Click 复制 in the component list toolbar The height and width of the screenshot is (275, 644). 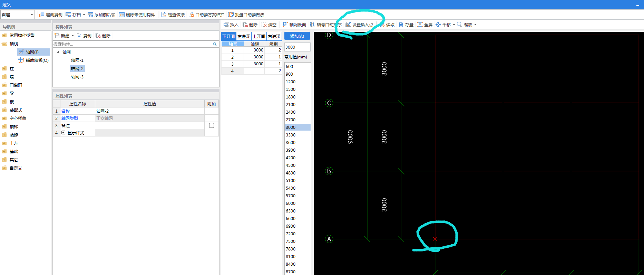click(84, 36)
